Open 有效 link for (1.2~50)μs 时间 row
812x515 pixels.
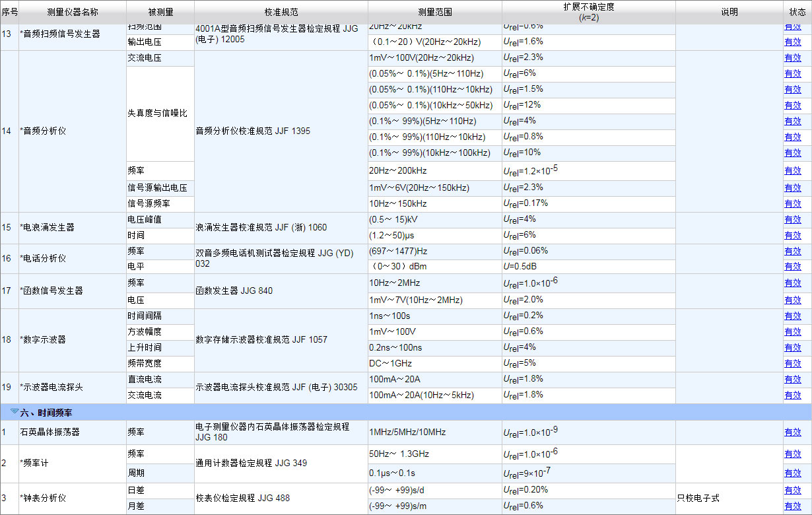point(792,236)
